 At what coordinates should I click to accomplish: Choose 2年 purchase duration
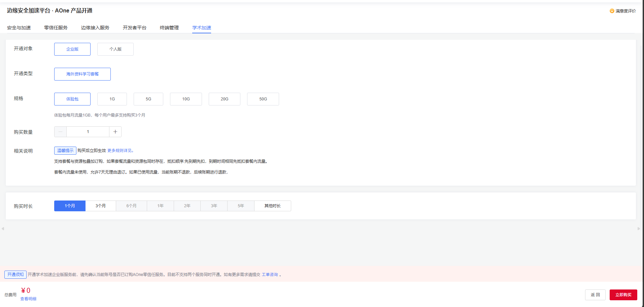187,206
